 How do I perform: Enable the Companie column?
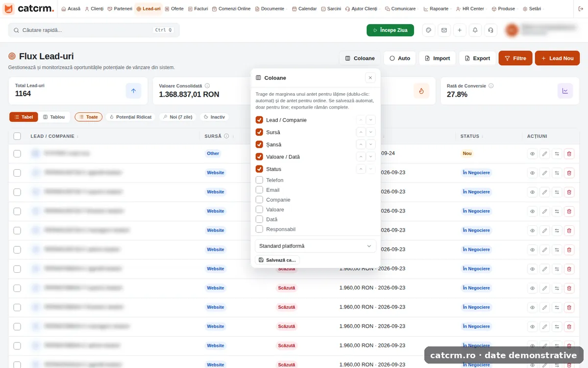tap(259, 200)
